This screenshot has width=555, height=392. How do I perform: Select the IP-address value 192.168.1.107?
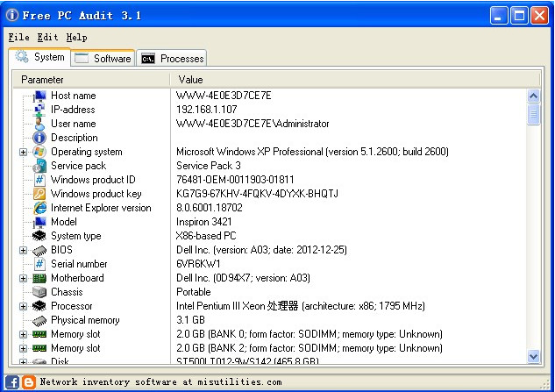click(x=207, y=110)
